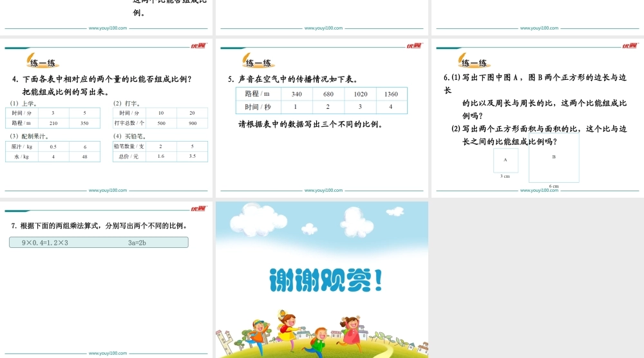644x358 pixels.
Task: Click the 优翼 logo on the question 5 slide
Action: pos(413,46)
